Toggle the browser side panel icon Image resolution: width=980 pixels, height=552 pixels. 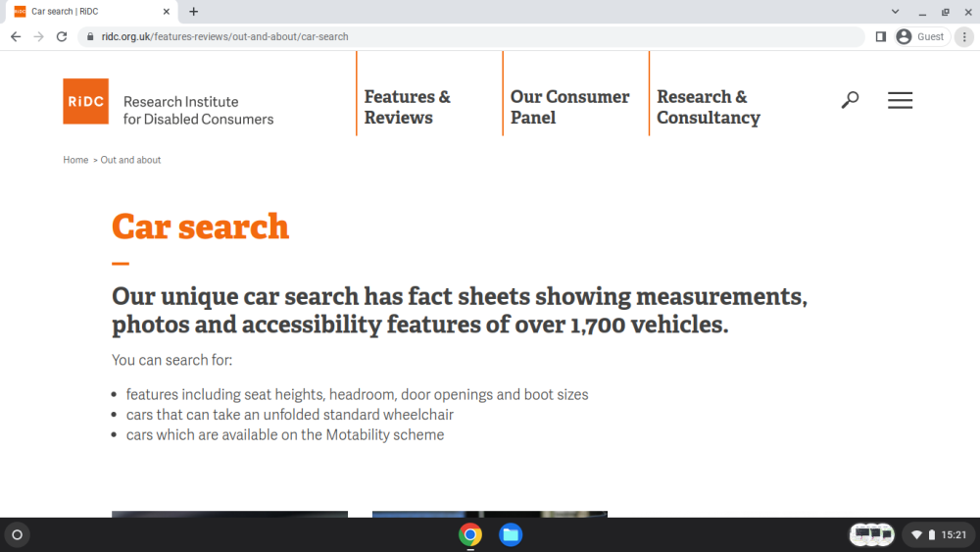[x=881, y=37]
